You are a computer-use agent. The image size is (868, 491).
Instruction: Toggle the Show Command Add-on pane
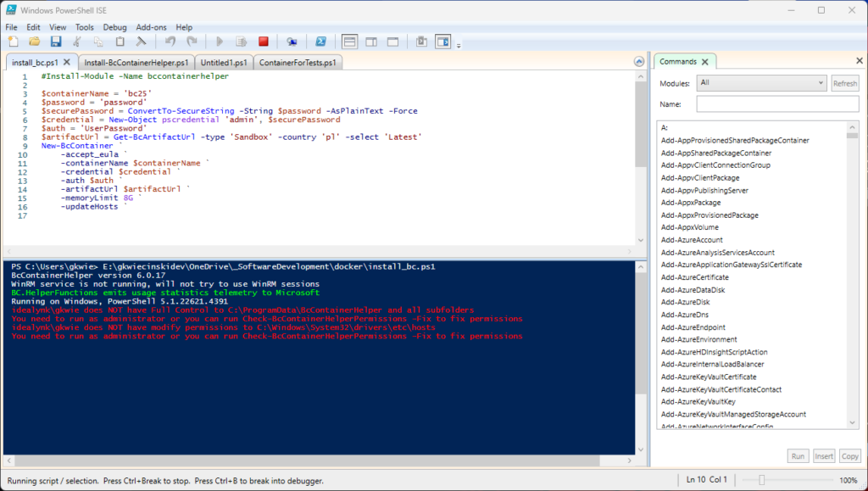(442, 41)
